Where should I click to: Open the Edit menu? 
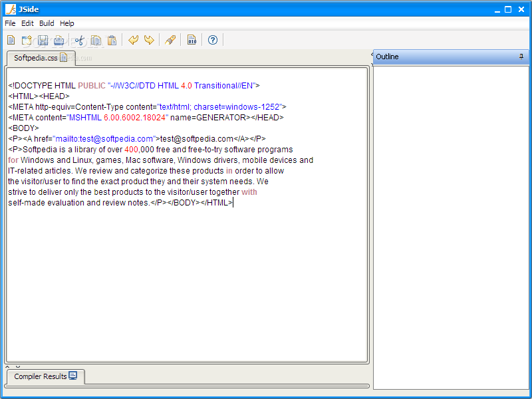coord(27,23)
